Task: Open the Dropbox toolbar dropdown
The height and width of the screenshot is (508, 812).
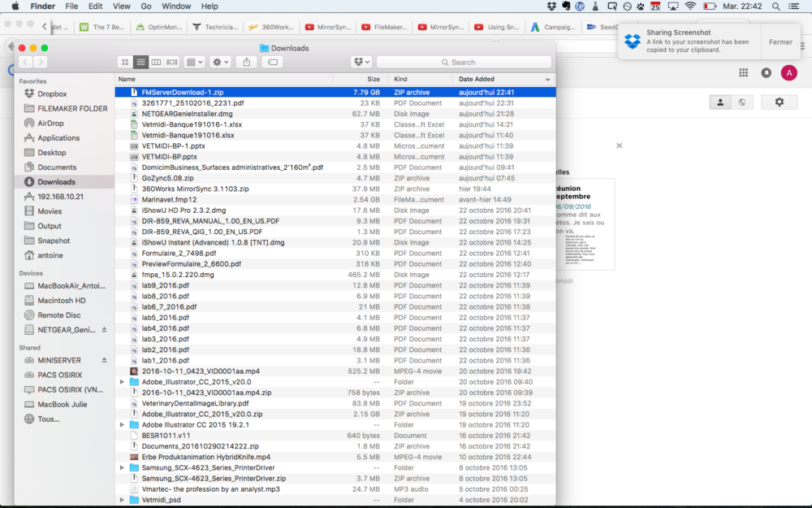Action: click(361, 62)
